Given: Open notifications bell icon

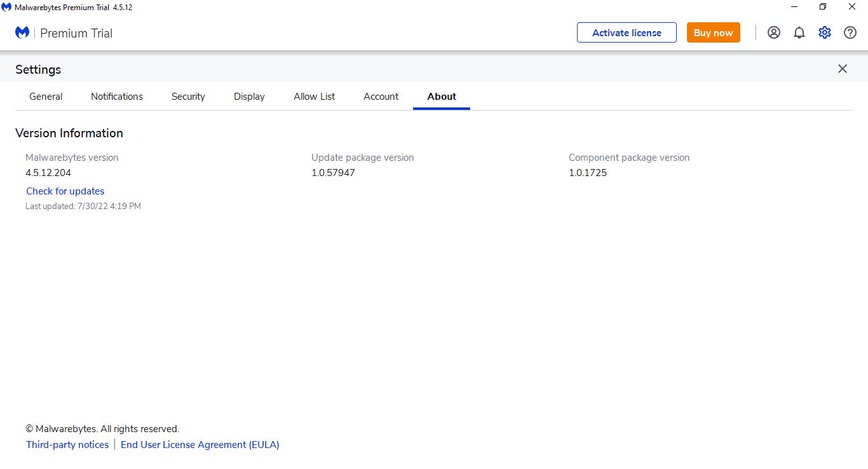Looking at the screenshot, I should (x=799, y=32).
